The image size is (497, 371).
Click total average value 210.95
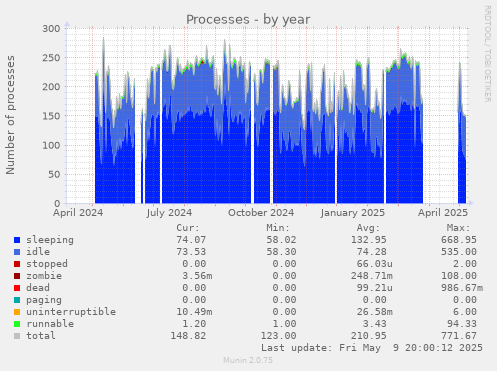click(x=369, y=336)
